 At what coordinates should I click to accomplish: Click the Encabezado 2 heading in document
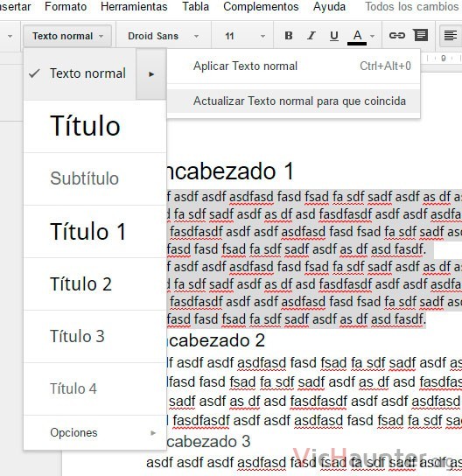tap(215, 340)
